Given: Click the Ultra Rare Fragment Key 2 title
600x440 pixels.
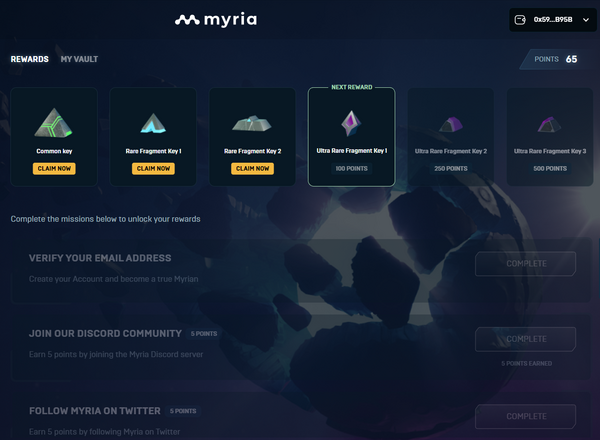Looking at the screenshot, I should (x=451, y=151).
